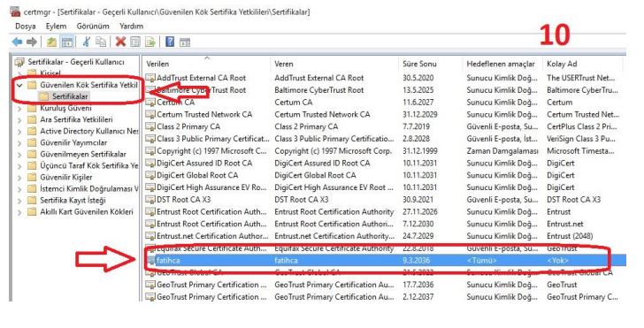The height and width of the screenshot is (328, 644).
Task: Click the Help question mark icon
Action: coord(170,42)
